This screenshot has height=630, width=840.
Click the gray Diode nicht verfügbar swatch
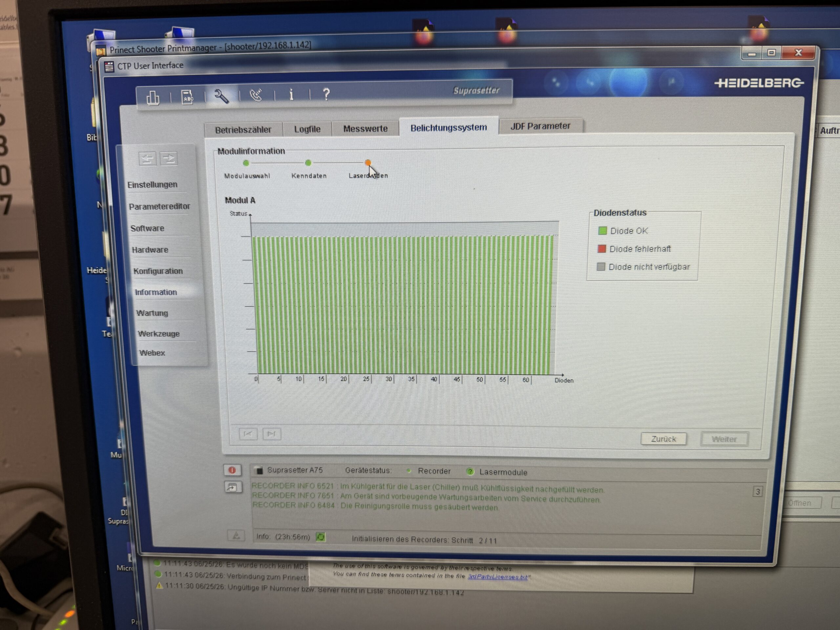(601, 266)
